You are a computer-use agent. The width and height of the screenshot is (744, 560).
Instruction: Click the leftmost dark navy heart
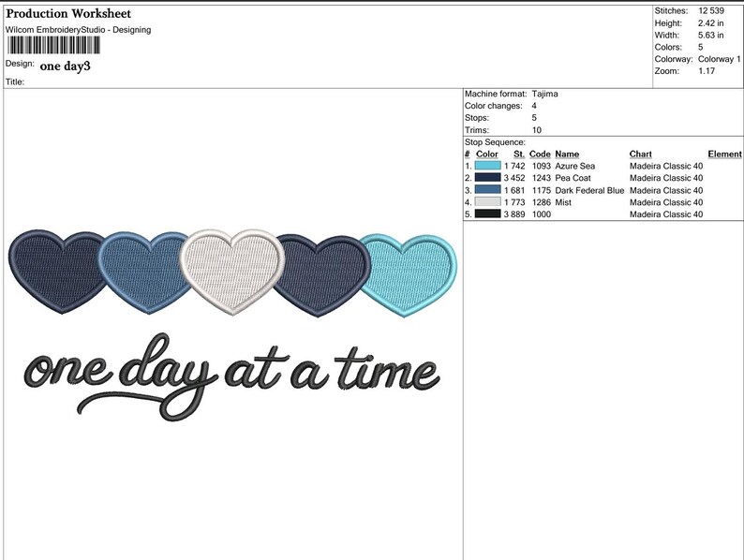pos(54,272)
